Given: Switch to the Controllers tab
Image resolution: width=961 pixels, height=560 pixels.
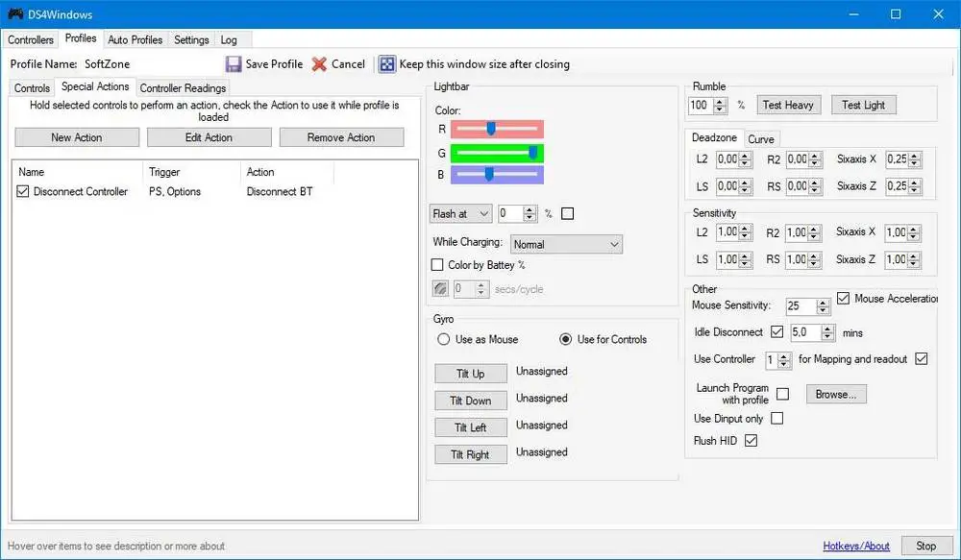Looking at the screenshot, I should [x=31, y=39].
